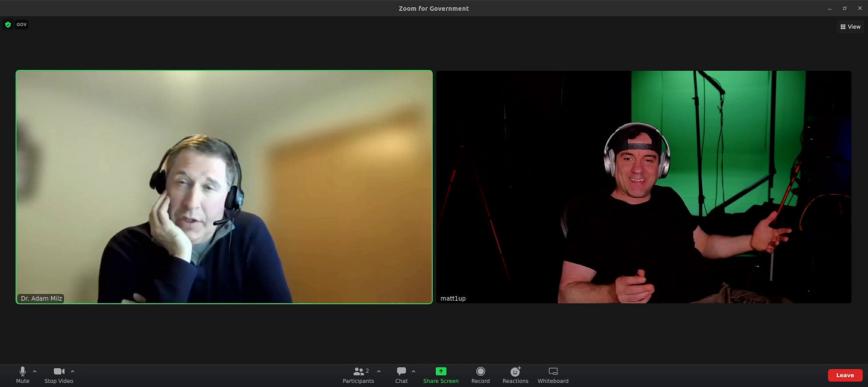The height and width of the screenshot is (387, 868).
Task: Stop the video camera
Action: pyautogui.click(x=58, y=375)
